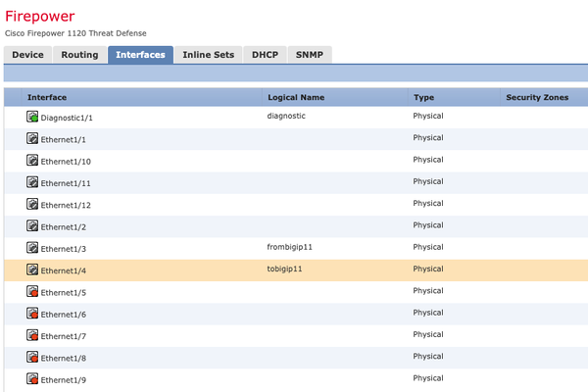588x392 pixels.
Task: Select the Ethernet1/5 interface name
Action: point(64,293)
